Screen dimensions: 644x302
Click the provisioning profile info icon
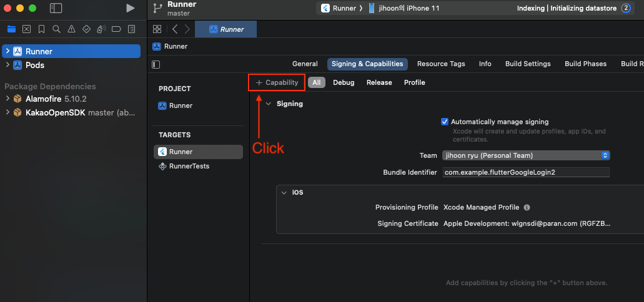(527, 208)
